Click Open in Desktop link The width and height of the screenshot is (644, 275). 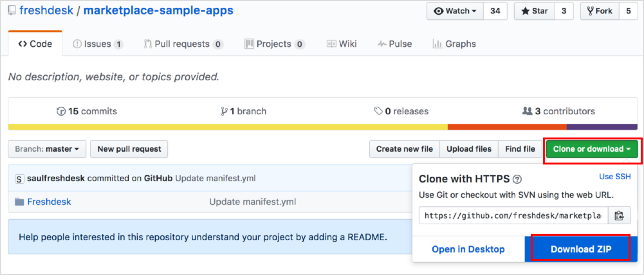468,249
